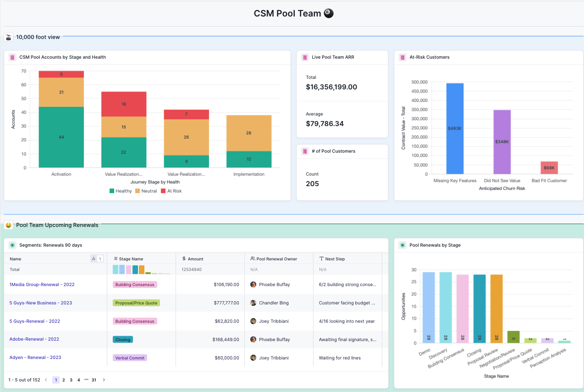The height and width of the screenshot is (392, 584).
Task: Toggle the Neutral legend series
Action: coord(146,191)
